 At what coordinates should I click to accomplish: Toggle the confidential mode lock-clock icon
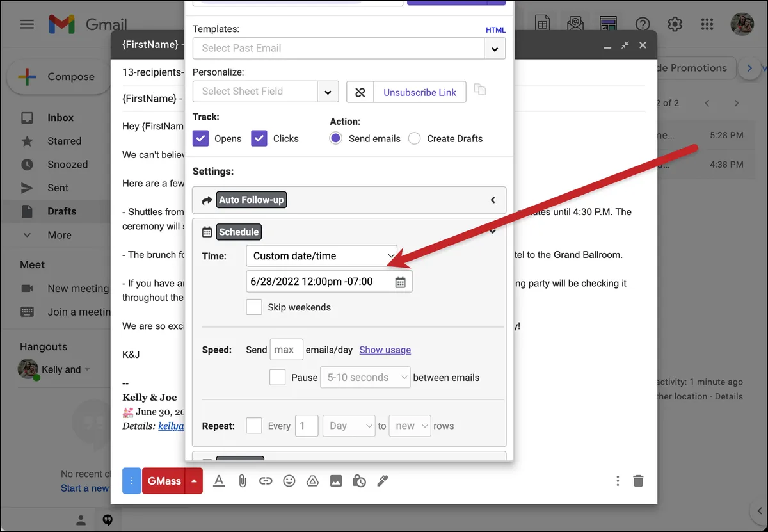coord(360,481)
